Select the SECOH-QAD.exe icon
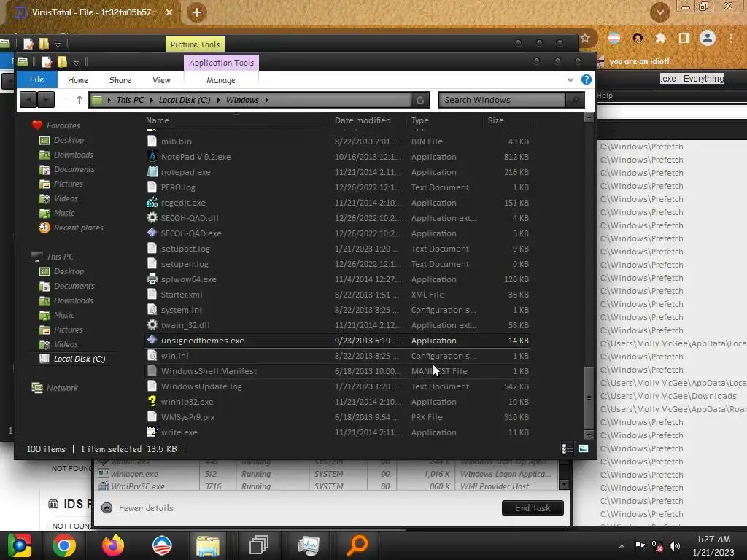The image size is (747, 560). [x=152, y=233]
